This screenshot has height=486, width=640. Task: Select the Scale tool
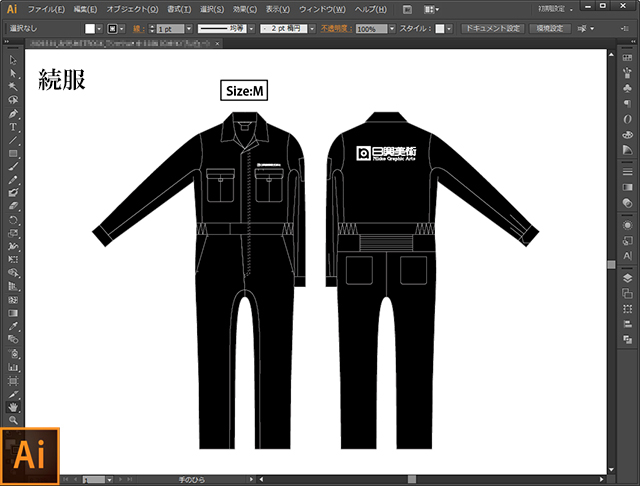point(13,233)
